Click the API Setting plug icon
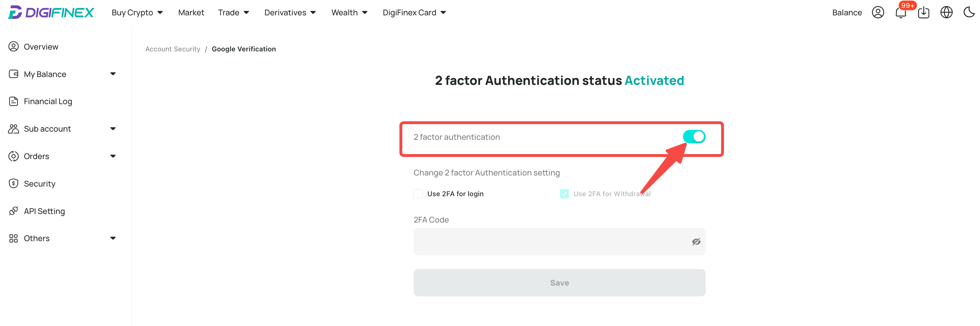 coord(14,211)
